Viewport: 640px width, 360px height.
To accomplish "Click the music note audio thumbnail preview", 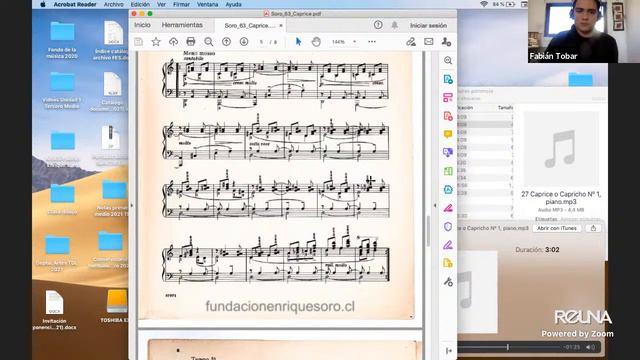I will coord(561,149).
